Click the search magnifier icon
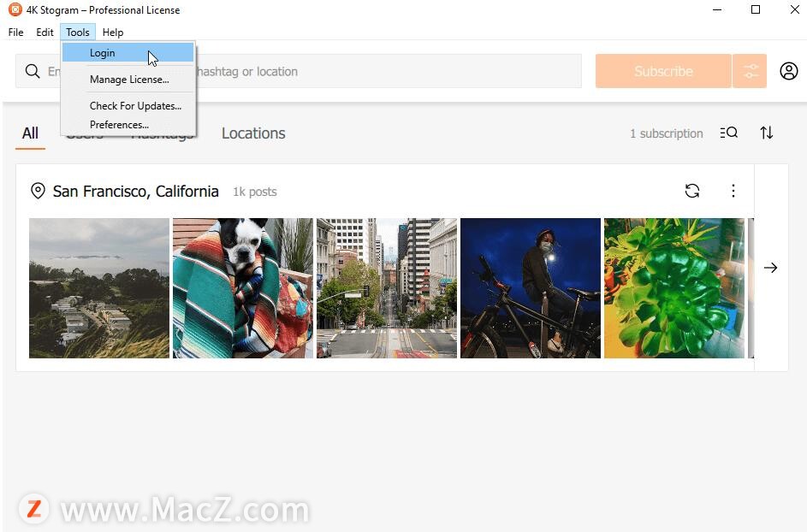The height and width of the screenshot is (532, 807). pyautogui.click(x=33, y=71)
